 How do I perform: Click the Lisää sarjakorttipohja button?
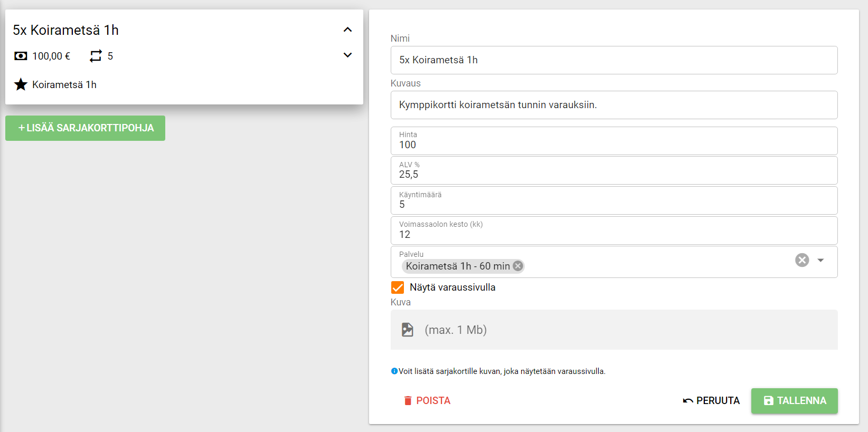coord(85,128)
